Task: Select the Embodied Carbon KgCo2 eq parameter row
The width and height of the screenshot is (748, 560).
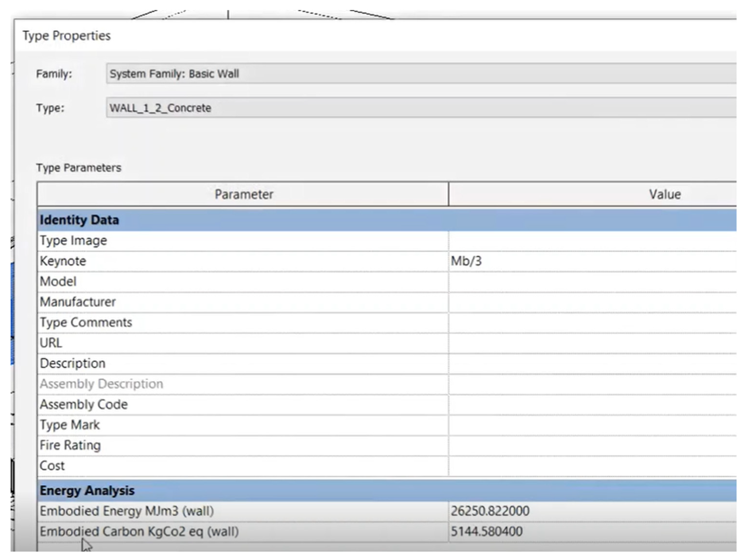Action: pos(139,532)
